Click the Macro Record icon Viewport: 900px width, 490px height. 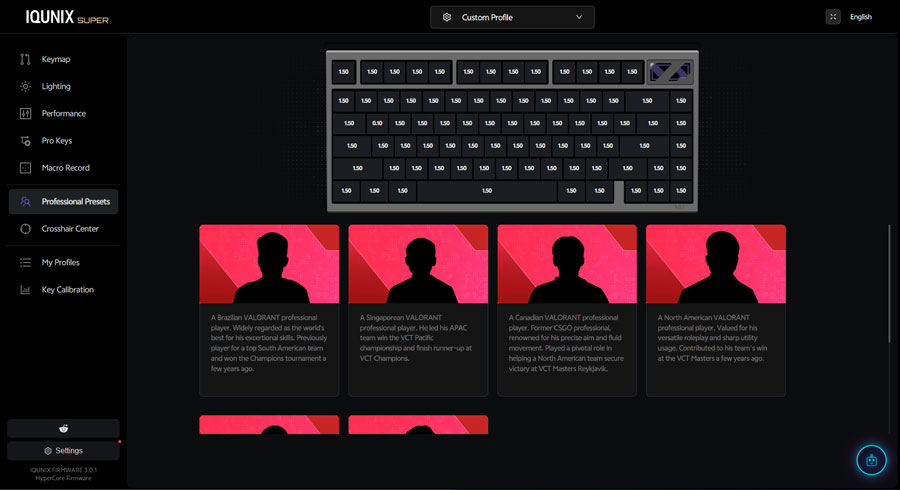click(25, 168)
